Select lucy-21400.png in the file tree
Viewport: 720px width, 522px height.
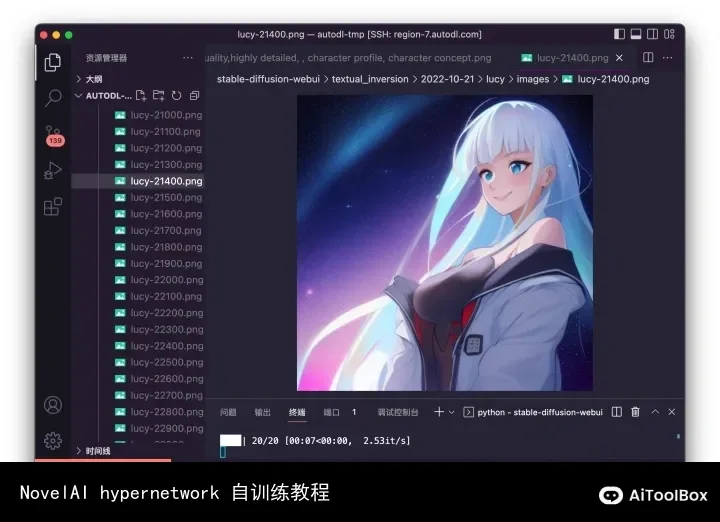tap(138, 181)
